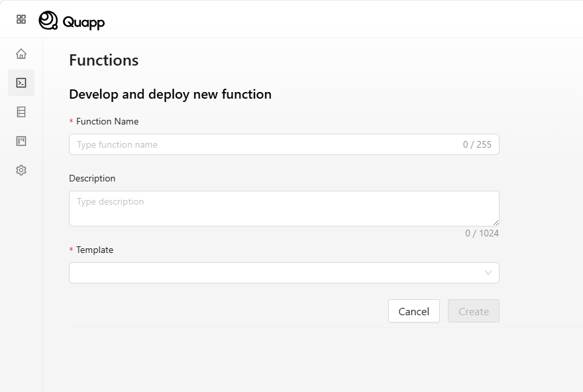The image size is (583, 392).
Task: Select the Develop and deploy new function header
Action: click(170, 94)
